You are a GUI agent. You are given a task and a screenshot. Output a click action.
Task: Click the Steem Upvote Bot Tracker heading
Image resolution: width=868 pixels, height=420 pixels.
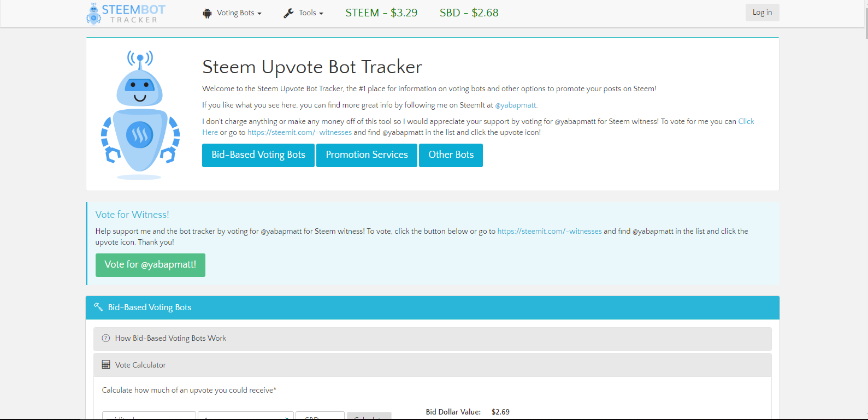click(x=312, y=67)
